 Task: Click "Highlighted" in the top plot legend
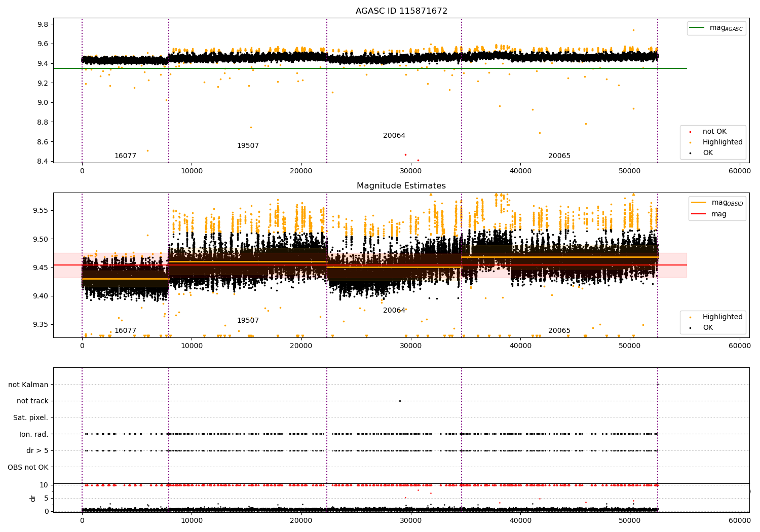pos(723,142)
